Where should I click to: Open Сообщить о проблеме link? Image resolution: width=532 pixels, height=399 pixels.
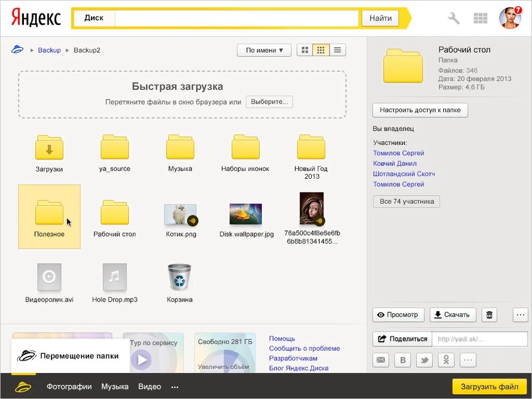304,348
